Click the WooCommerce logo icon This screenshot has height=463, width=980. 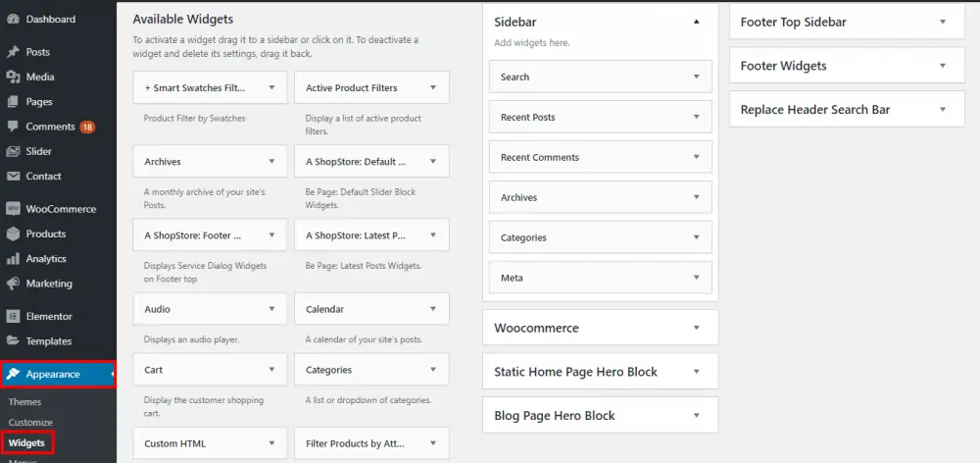(x=13, y=209)
